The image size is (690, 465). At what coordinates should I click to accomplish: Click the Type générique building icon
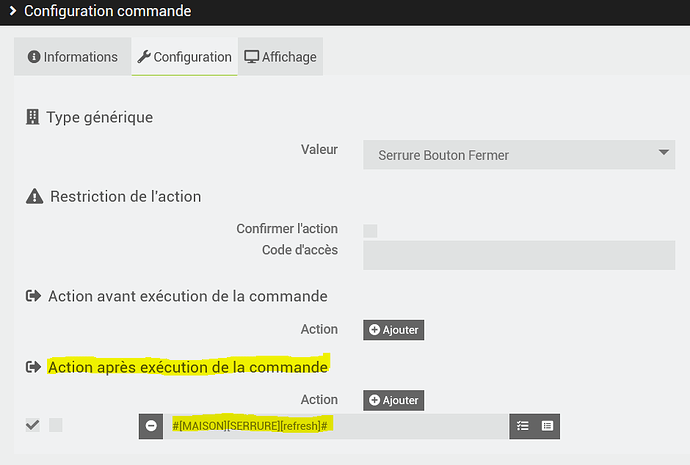pos(33,117)
